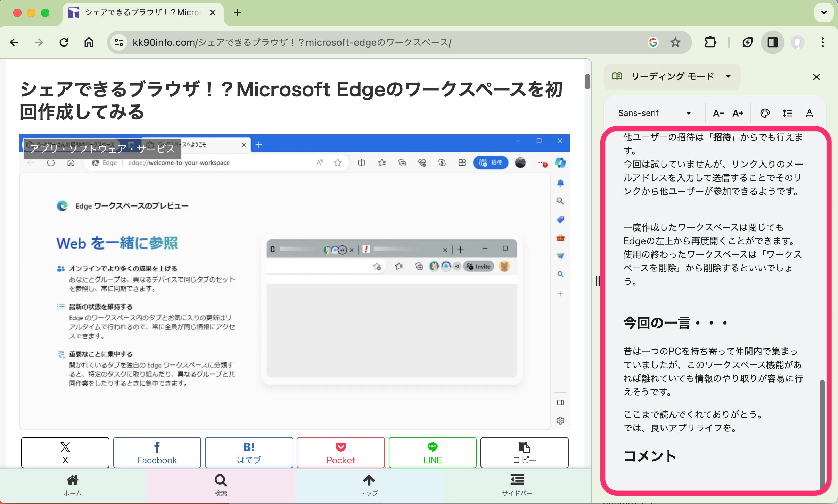This screenshot has height=504, width=838.
Task: Click the lightning extension icon in toolbar
Action: click(747, 42)
